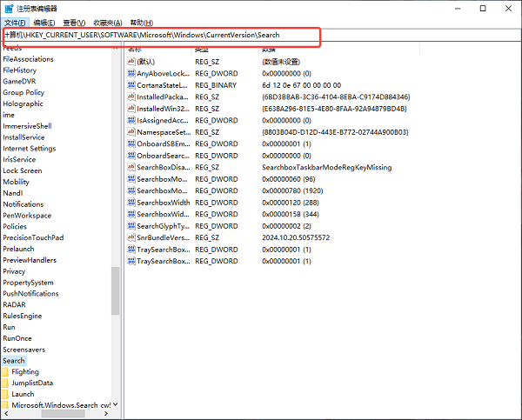The height and width of the screenshot is (420, 522).
Task: Click the AnyAboveLock DWORD value icon
Action: click(131, 73)
